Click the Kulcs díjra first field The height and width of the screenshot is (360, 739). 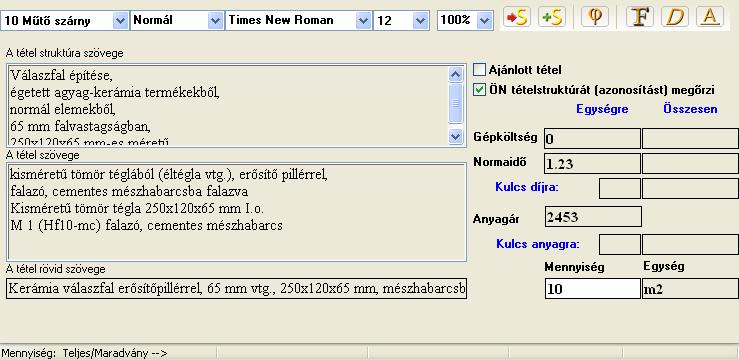(x=620, y=188)
